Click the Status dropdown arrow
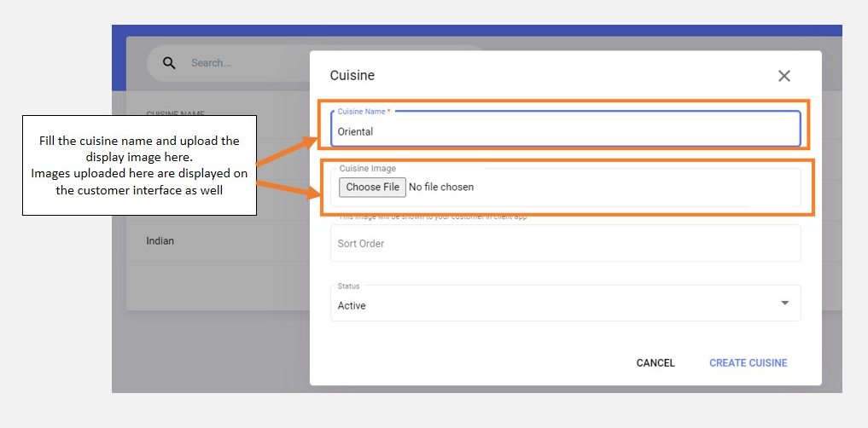The image size is (868, 428). pyautogui.click(x=784, y=304)
